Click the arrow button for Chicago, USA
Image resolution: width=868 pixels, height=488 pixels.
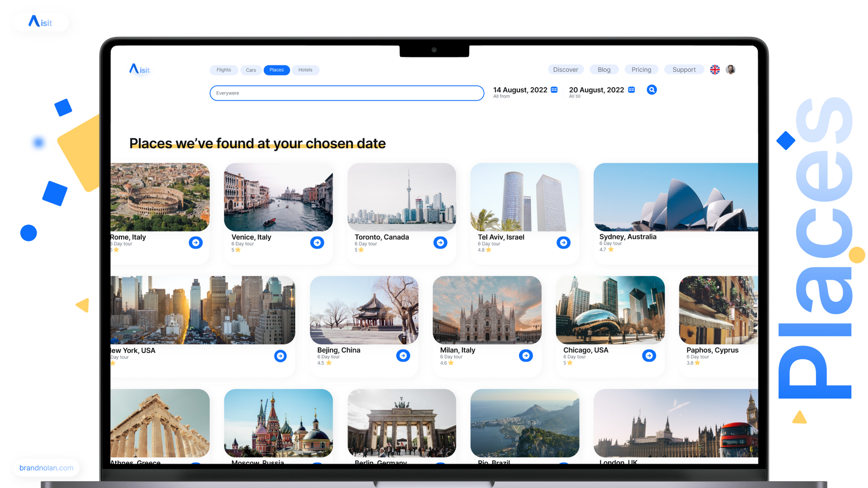coord(649,356)
